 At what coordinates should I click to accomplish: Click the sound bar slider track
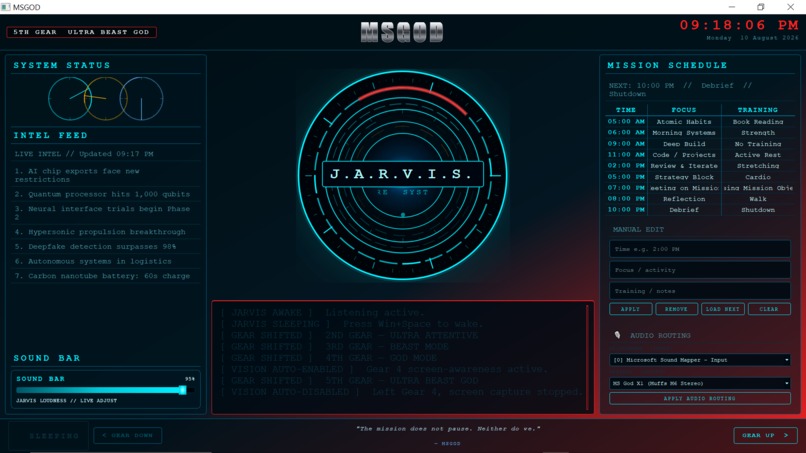coord(105,390)
